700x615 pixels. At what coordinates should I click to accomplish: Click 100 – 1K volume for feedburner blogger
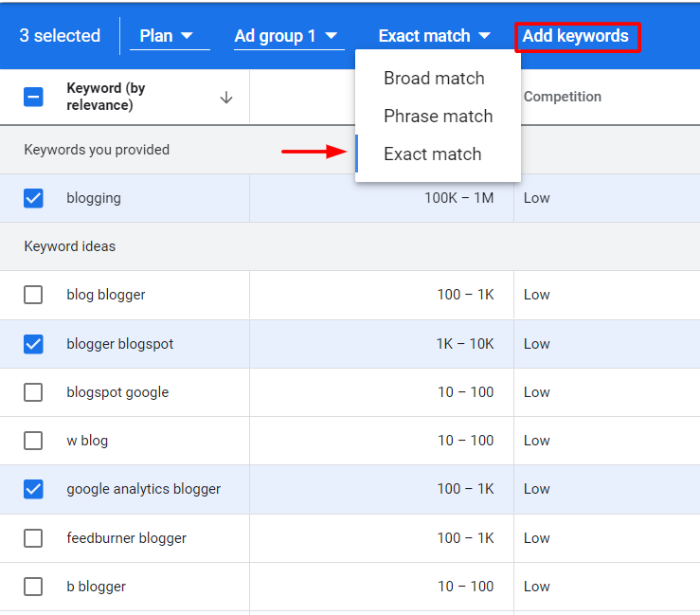[466, 538]
